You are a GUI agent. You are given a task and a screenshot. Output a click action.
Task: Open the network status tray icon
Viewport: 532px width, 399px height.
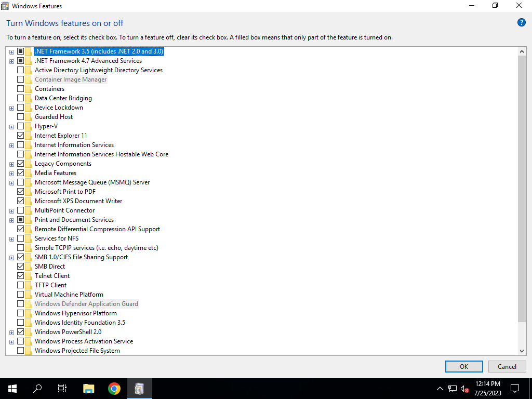(x=453, y=389)
